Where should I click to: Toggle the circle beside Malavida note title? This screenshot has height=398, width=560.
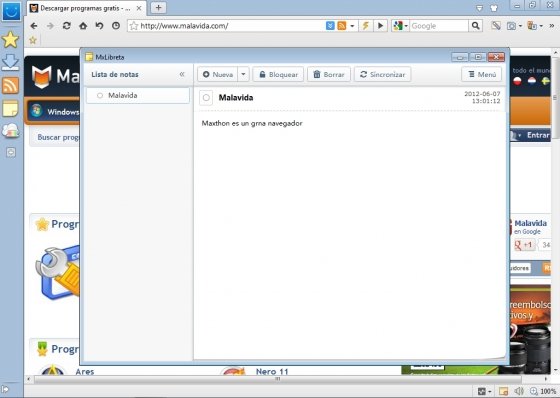click(x=206, y=98)
